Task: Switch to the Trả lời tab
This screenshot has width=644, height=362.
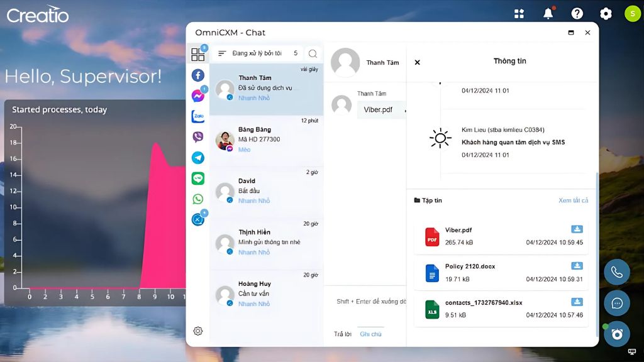Action: point(343,334)
